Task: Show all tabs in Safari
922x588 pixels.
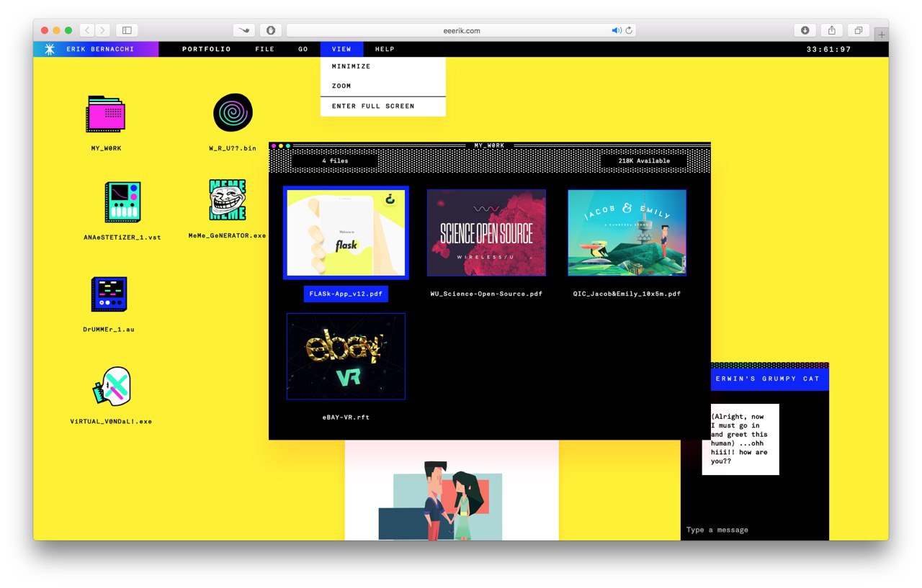Action: coord(859,30)
